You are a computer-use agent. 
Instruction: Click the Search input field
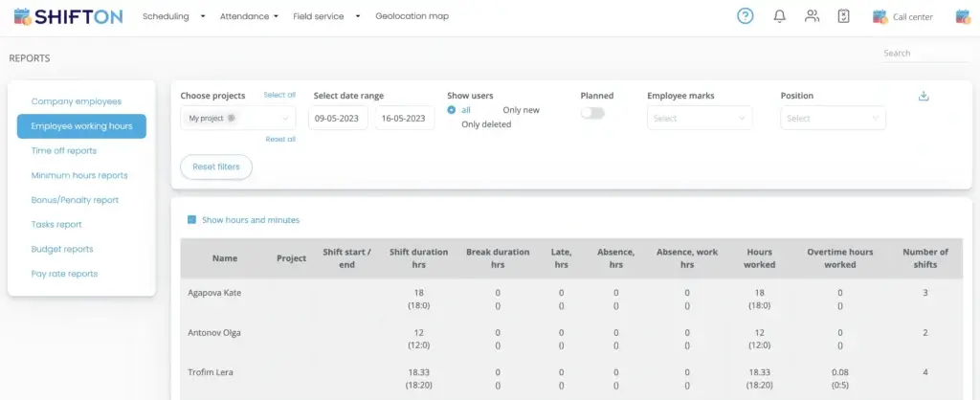[x=924, y=54]
